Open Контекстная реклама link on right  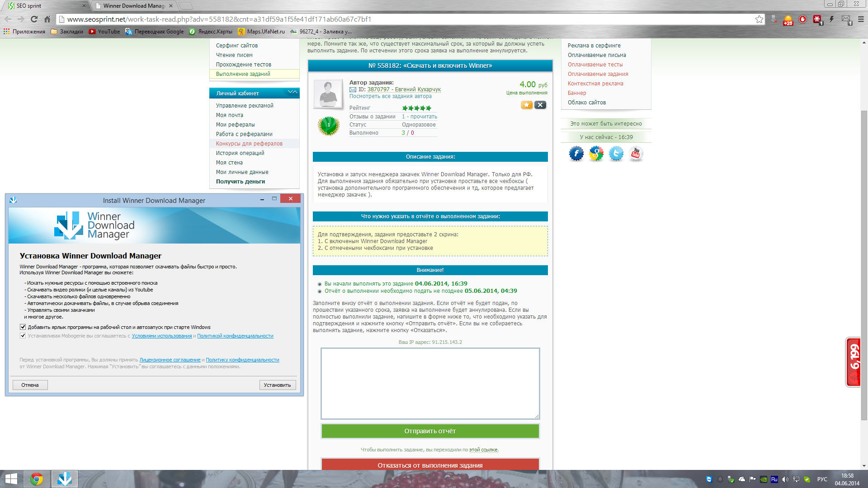pyautogui.click(x=595, y=84)
